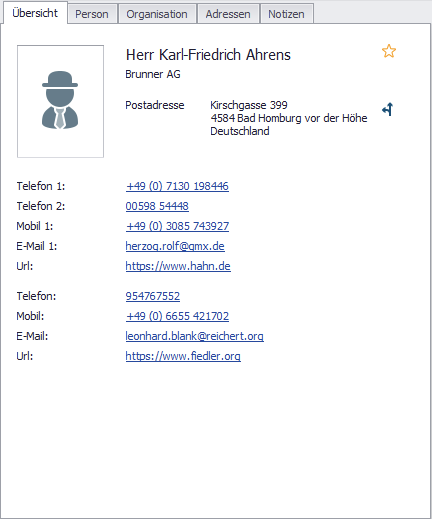Click the contact avatar placeholder image
Screen dimensions: 432x519
[x=60, y=101]
